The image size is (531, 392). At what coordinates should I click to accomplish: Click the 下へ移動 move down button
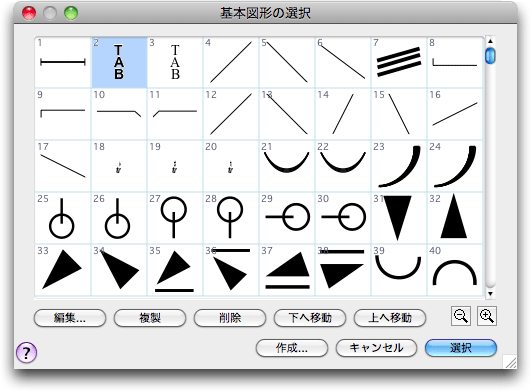pyautogui.click(x=310, y=318)
